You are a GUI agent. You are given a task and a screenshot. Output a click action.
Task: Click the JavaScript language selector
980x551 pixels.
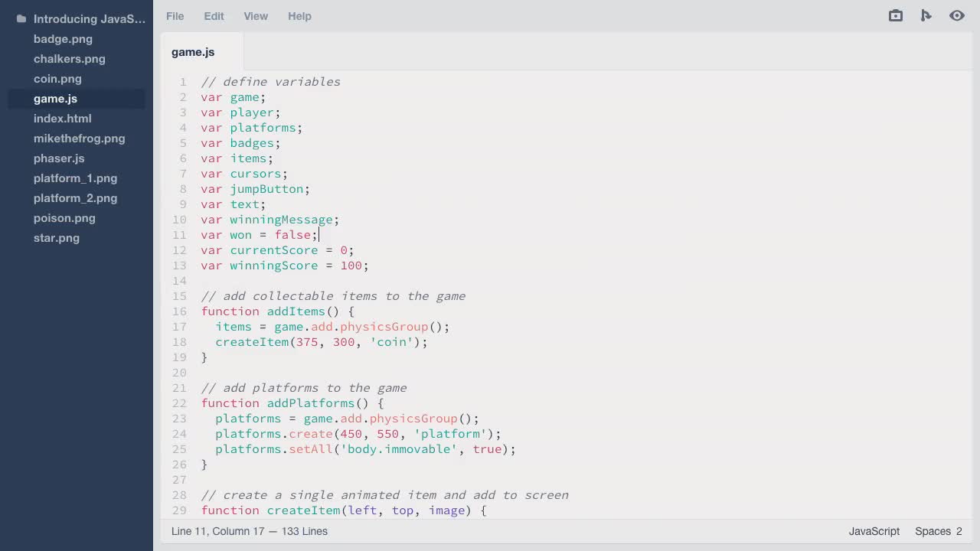click(874, 531)
